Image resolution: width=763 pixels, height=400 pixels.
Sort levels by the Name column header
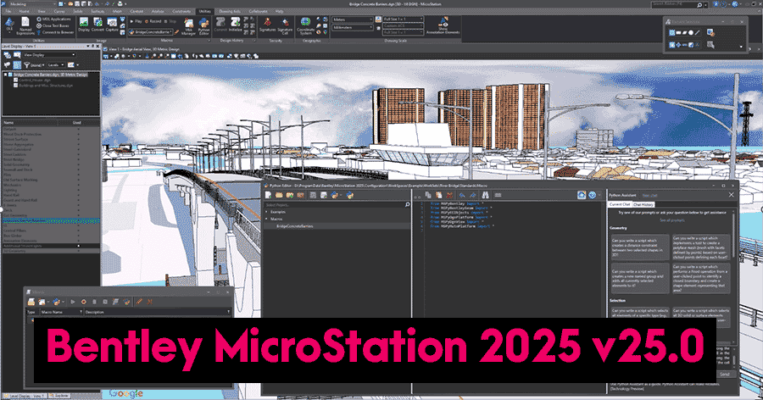tap(29, 123)
